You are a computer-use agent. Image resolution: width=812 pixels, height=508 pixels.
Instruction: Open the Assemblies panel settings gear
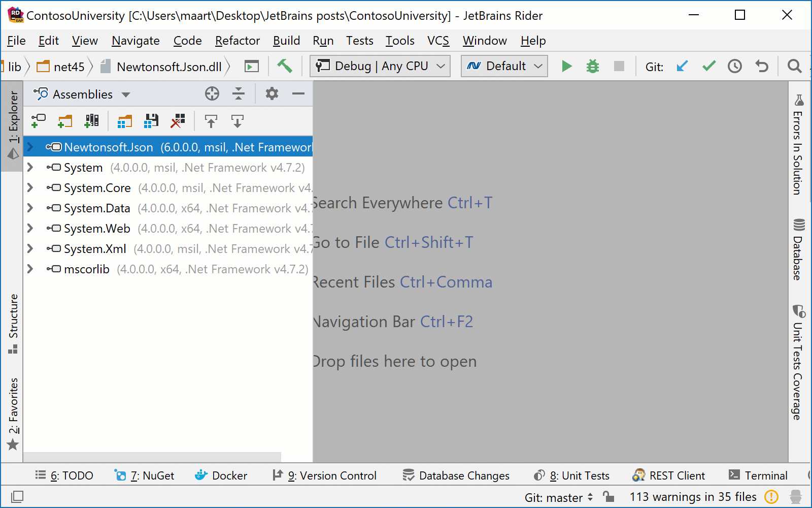pyautogui.click(x=272, y=93)
